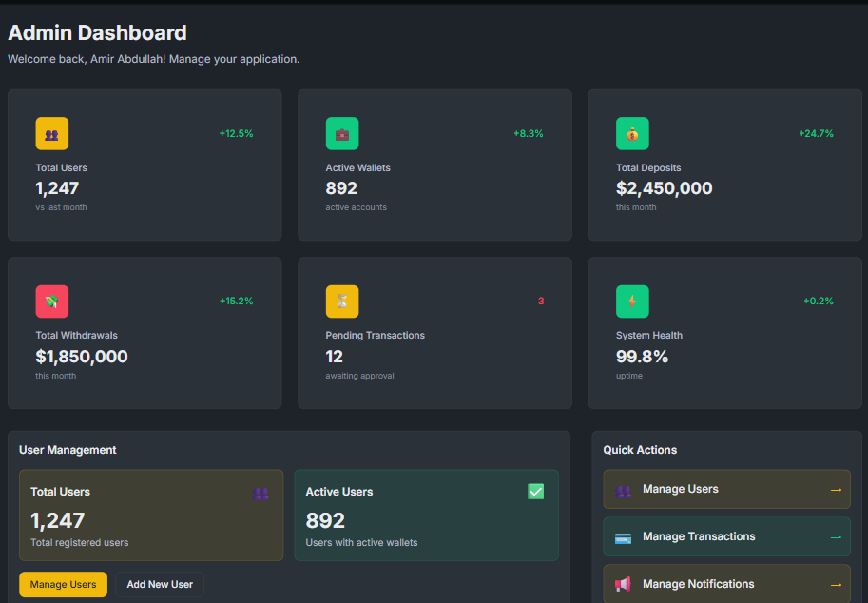Open the Quick Actions Manage Transactions card

(725, 536)
